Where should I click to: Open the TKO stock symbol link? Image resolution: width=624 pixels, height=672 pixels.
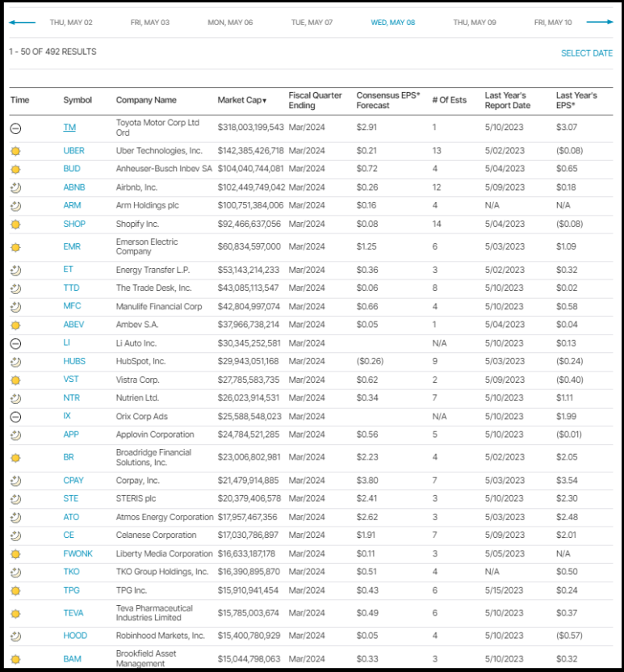[71, 572]
